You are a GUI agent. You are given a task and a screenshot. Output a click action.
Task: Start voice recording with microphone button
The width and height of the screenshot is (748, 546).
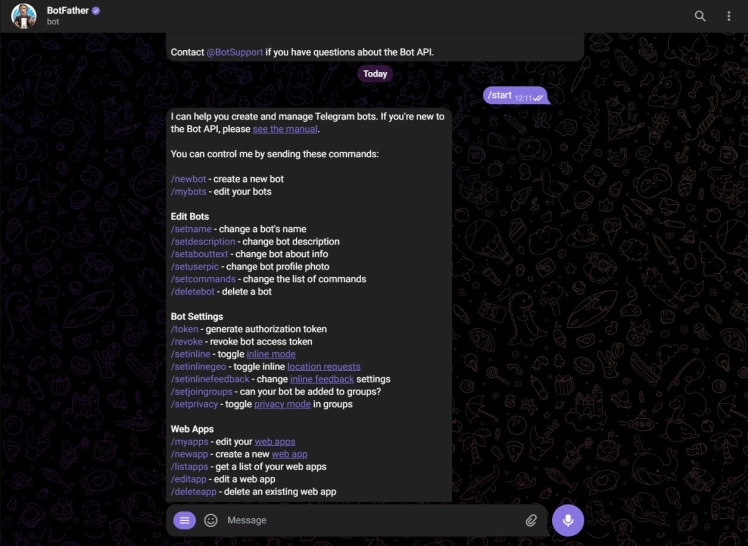coord(568,520)
